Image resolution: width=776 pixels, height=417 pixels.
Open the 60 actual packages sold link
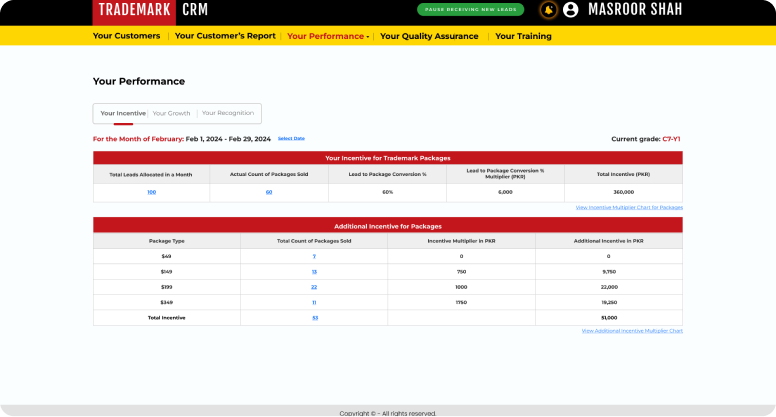click(x=269, y=191)
